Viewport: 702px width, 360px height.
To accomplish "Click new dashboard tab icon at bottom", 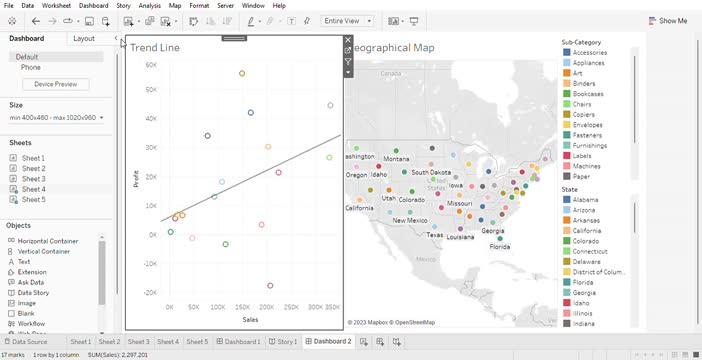I will point(380,342).
